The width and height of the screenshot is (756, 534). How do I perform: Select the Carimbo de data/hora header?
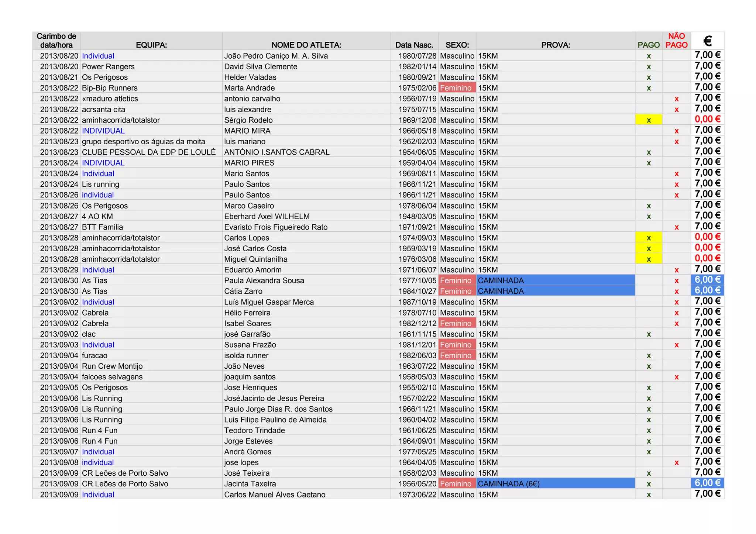(x=56, y=41)
